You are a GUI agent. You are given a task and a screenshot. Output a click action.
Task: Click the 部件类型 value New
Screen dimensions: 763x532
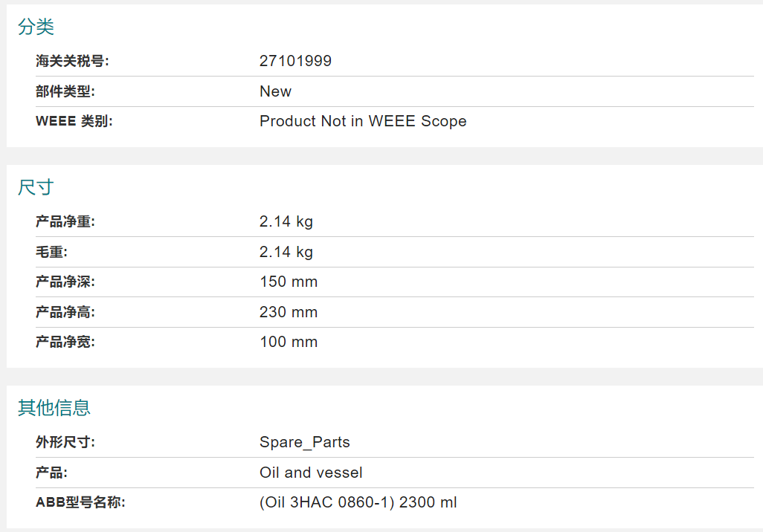275,91
